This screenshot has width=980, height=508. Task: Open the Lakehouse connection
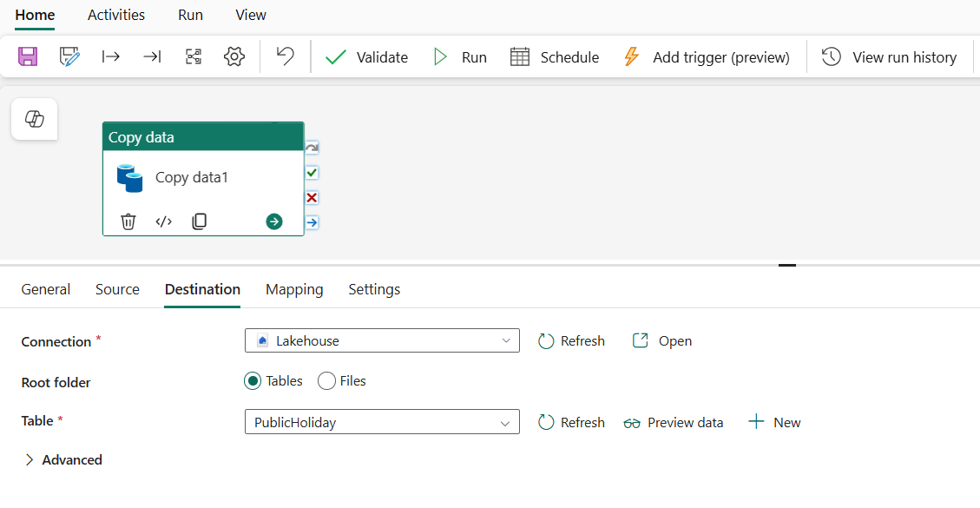[x=662, y=341]
